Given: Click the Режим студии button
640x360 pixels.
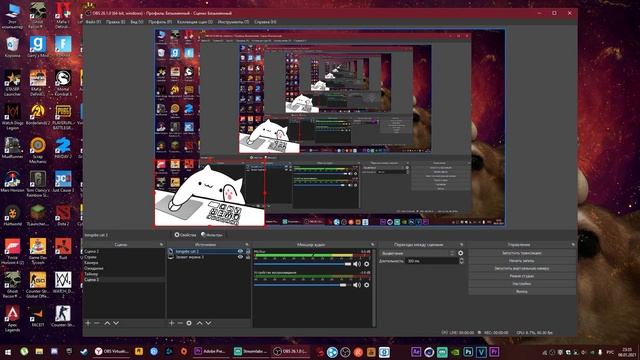Looking at the screenshot, I should click(522, 276).
